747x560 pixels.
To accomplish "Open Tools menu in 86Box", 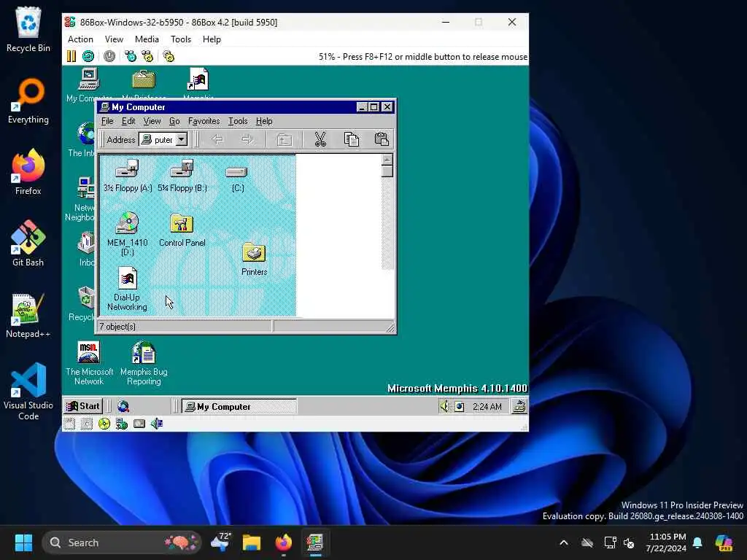I will click(x=181, y=39).
